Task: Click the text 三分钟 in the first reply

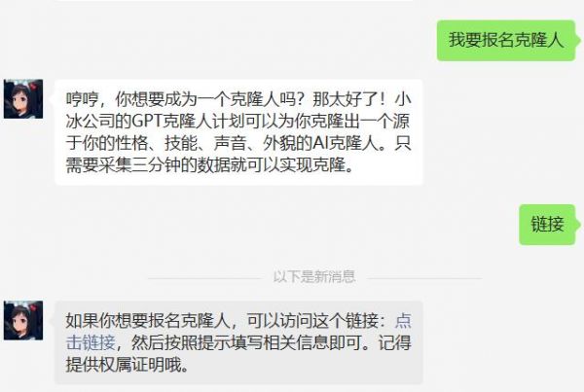Action: click(x=156, y=165)
